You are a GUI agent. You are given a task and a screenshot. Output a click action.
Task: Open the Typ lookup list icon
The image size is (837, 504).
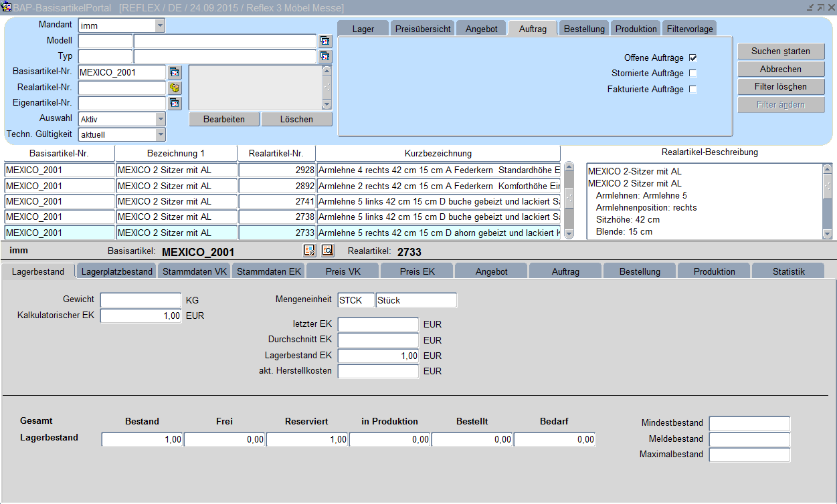(x=325, y=57)
